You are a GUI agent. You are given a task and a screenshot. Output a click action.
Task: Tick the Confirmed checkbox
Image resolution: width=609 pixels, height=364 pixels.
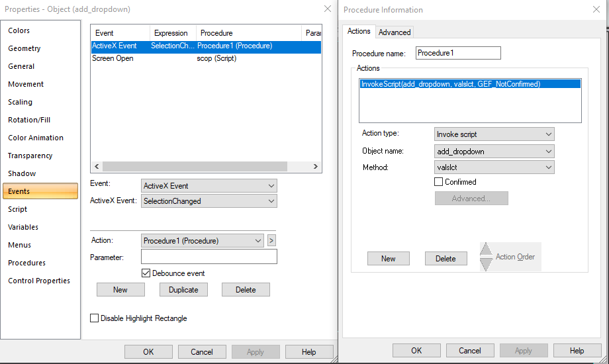tap(438, 182)
